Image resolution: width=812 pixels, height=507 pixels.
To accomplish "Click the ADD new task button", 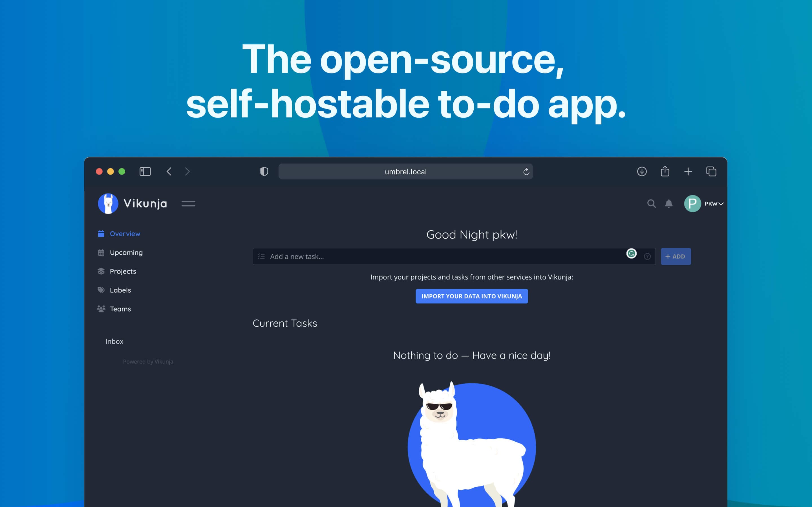I will 675,256.
